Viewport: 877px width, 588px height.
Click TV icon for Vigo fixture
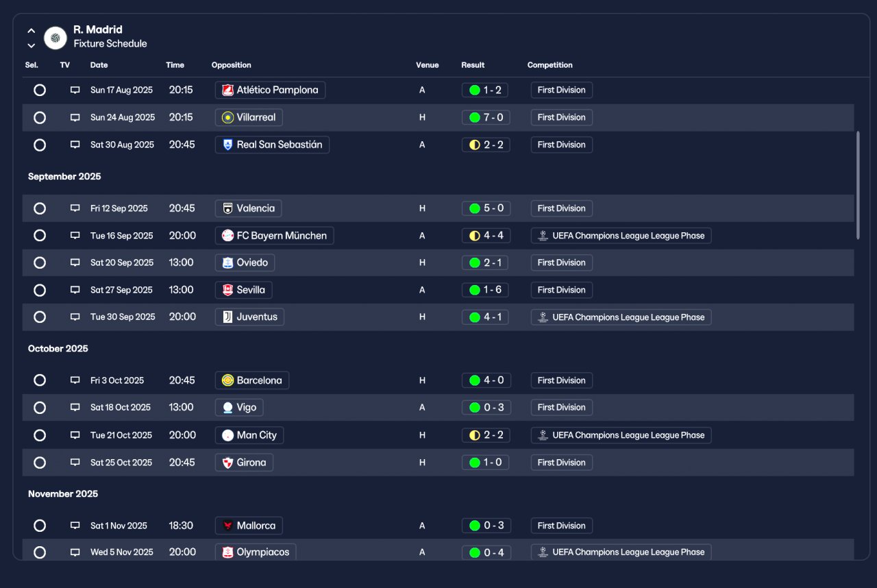coord(75,408)
